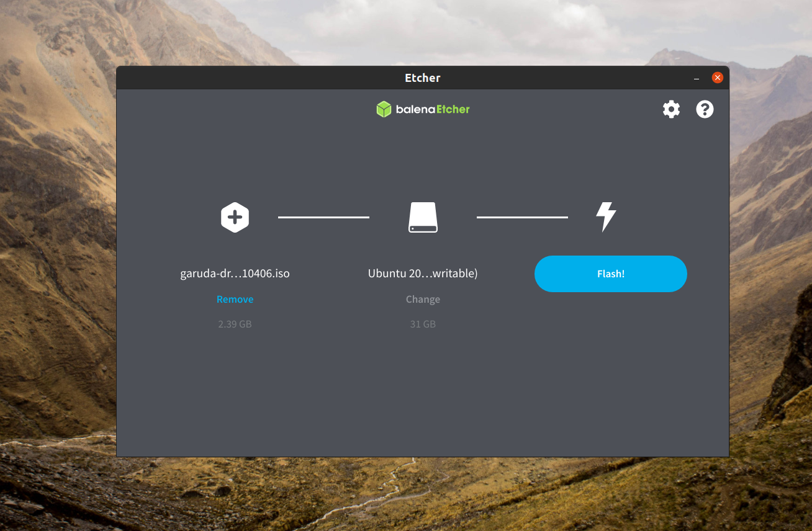Viewport: 812px width, 531px height.
Task: Click the 2.39 GB image size
Action: [235, 324]
